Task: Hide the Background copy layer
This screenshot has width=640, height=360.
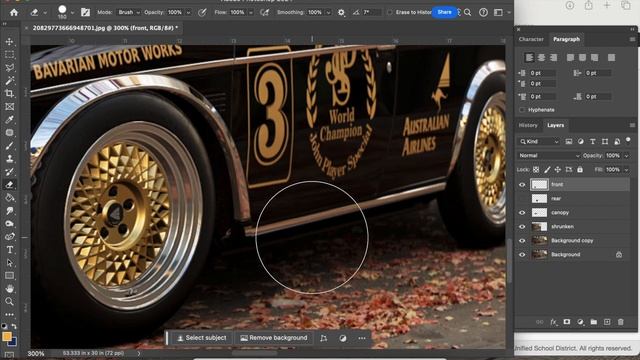Action: (522, 241)
